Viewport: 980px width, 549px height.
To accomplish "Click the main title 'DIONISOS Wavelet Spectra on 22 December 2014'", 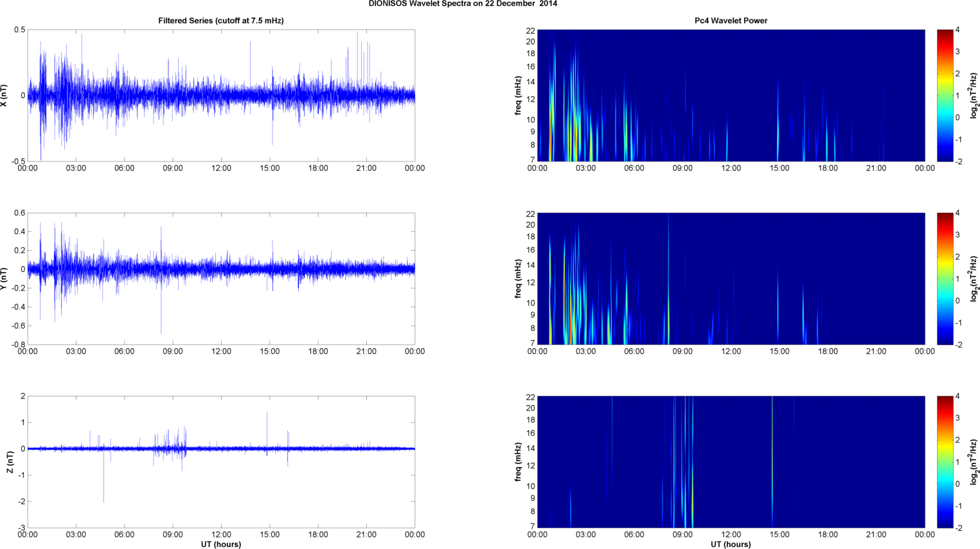I will point(463,4).
